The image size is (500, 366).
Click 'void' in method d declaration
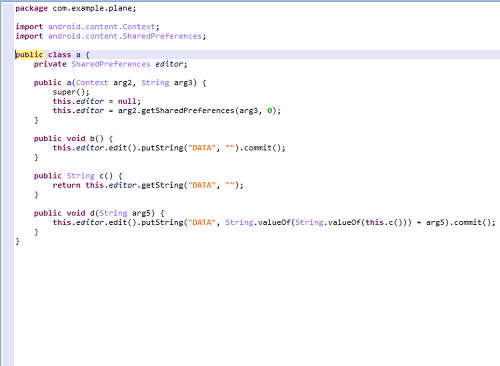click(76, 213)
